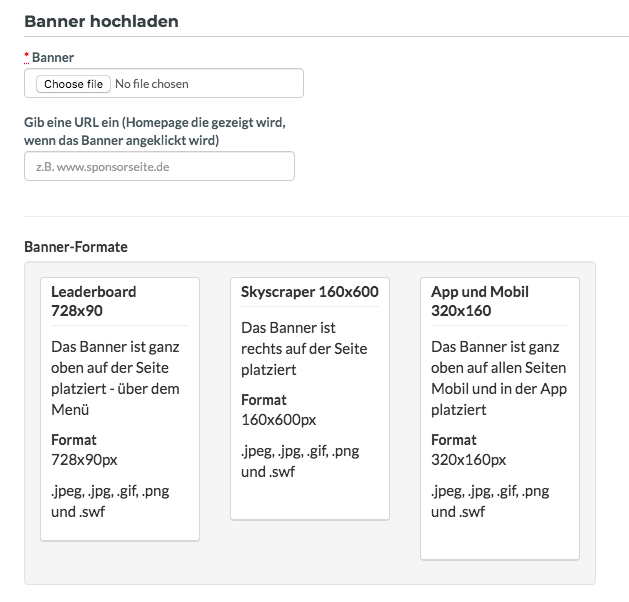This screenshot has height=602, width=629.
Task: Click the Banner hochladen heading
Action: tap(101, 21)
